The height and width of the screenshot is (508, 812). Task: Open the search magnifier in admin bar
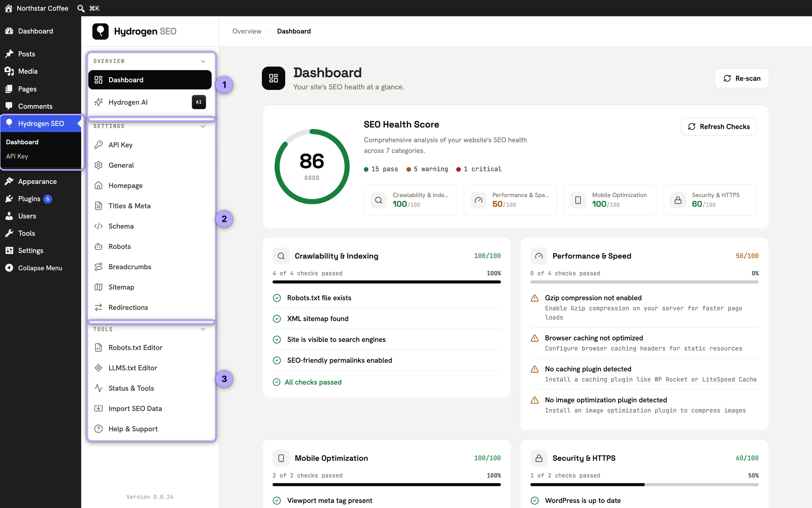tap(81, 8)
